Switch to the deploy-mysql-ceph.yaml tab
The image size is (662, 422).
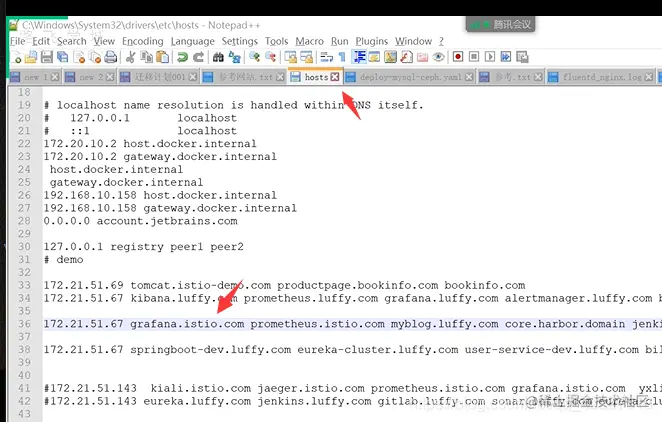click(x=410, y=77)
